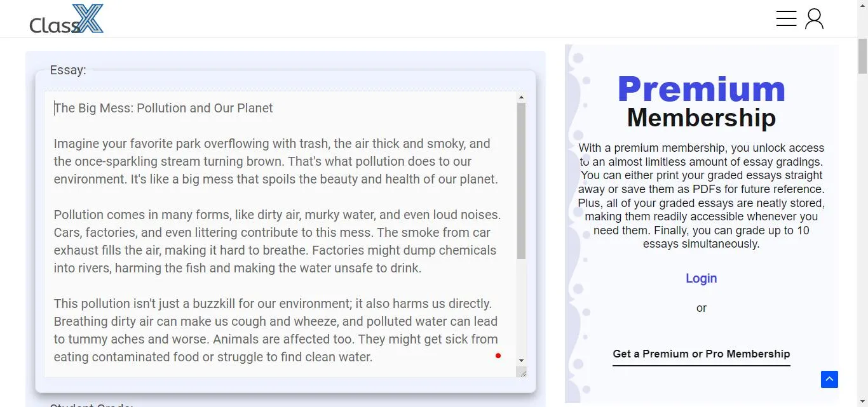Follow the Login link

pos(701,278)
